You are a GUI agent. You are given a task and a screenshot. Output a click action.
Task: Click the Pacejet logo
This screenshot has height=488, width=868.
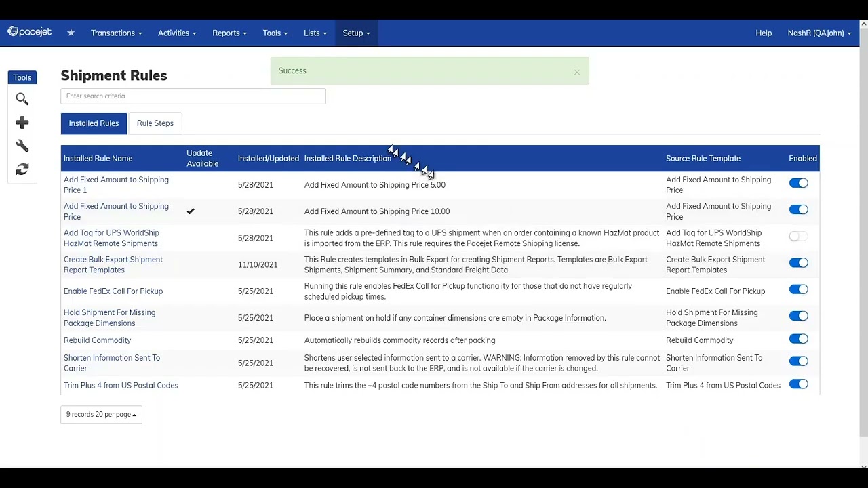30,32
